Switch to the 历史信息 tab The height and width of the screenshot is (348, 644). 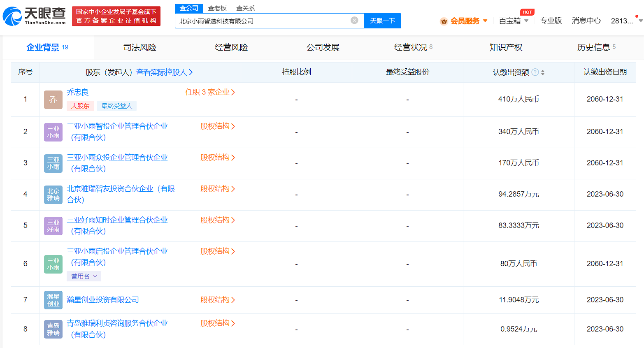597,48
